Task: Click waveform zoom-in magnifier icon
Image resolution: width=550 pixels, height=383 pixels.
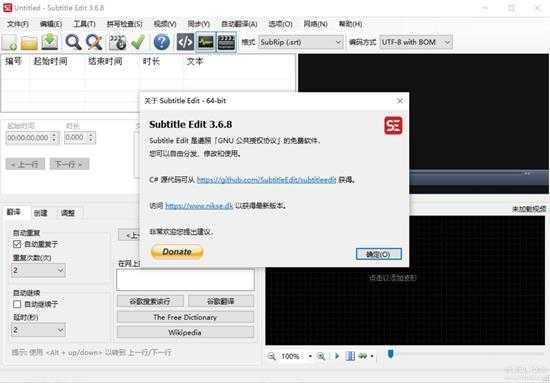Action: 321,356
